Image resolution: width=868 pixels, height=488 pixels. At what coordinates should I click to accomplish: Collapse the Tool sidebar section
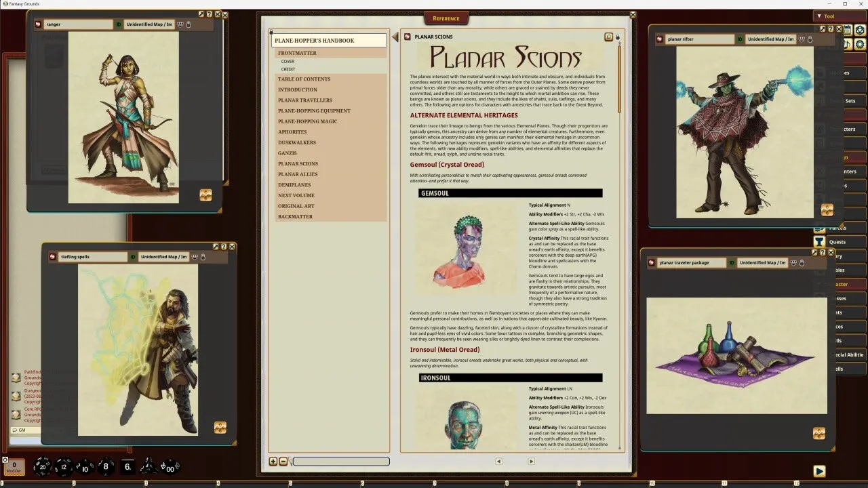(840, 16)
